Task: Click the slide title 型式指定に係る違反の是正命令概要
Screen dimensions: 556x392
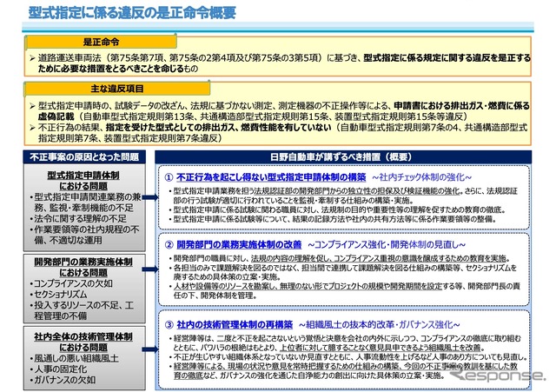Action: [x=132, y=12]
